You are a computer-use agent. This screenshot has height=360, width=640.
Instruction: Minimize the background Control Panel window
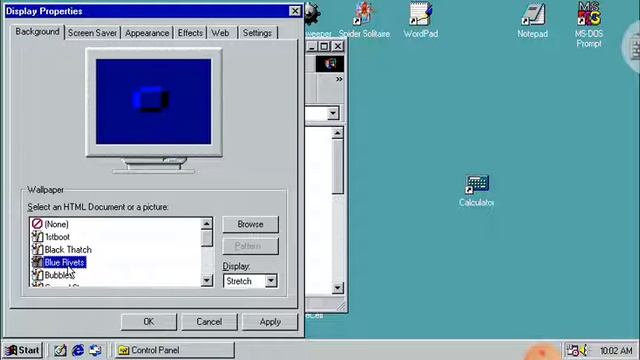(x=312, y=46)
